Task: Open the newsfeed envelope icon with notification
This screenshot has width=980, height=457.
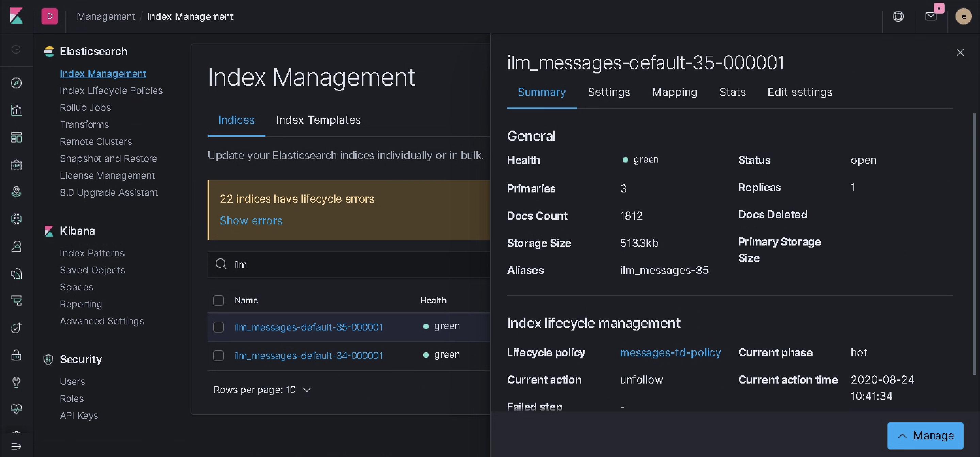Action: coord(931,16)
